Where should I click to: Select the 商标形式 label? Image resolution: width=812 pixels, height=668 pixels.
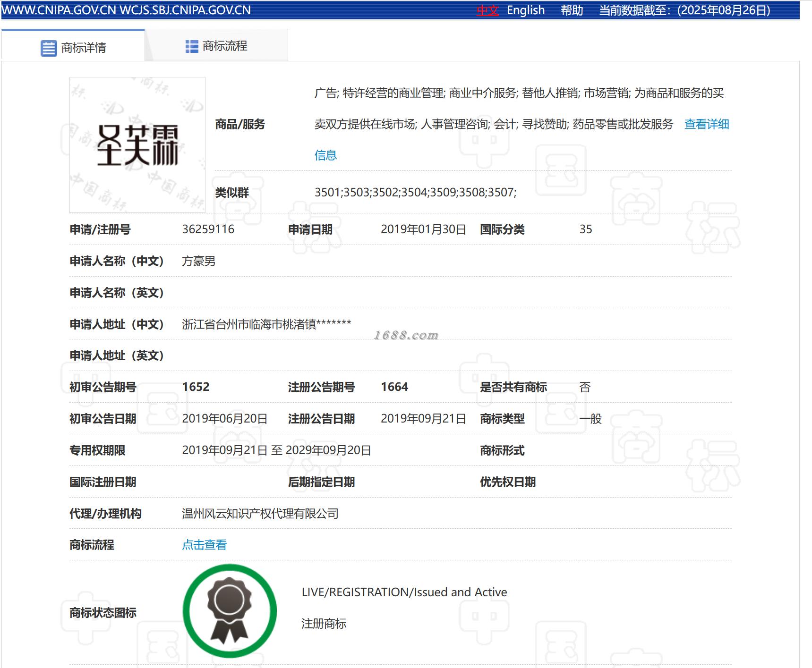point(502,450)
